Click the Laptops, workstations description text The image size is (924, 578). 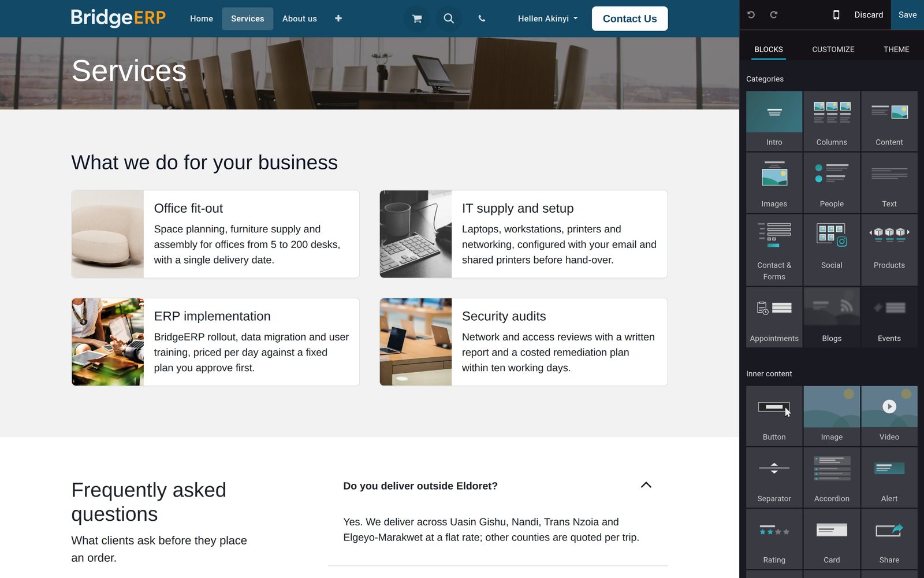(x=559, y=244)
